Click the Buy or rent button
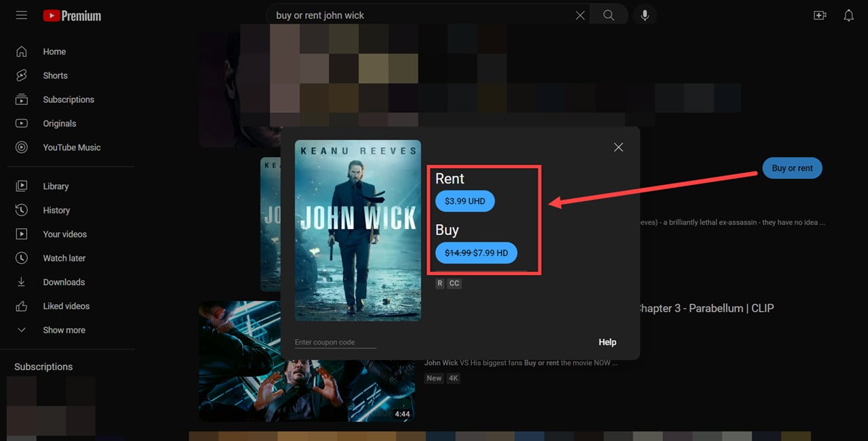 [792, 168]
